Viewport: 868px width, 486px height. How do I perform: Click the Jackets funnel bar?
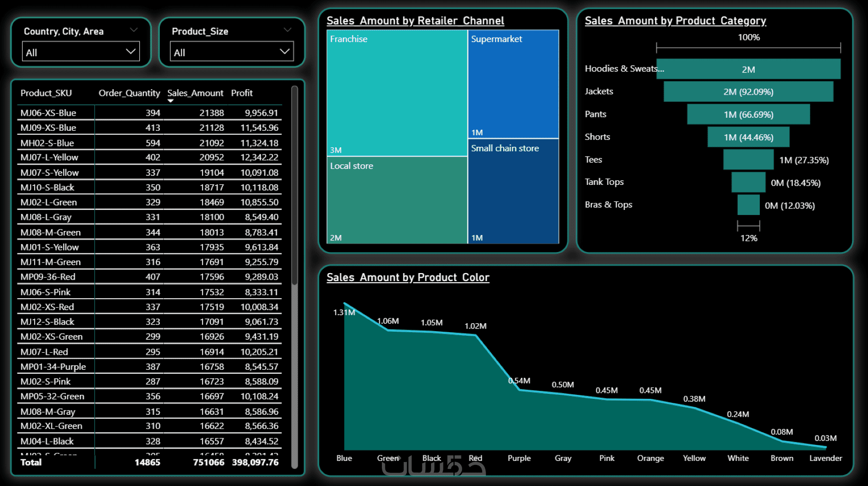748,92
